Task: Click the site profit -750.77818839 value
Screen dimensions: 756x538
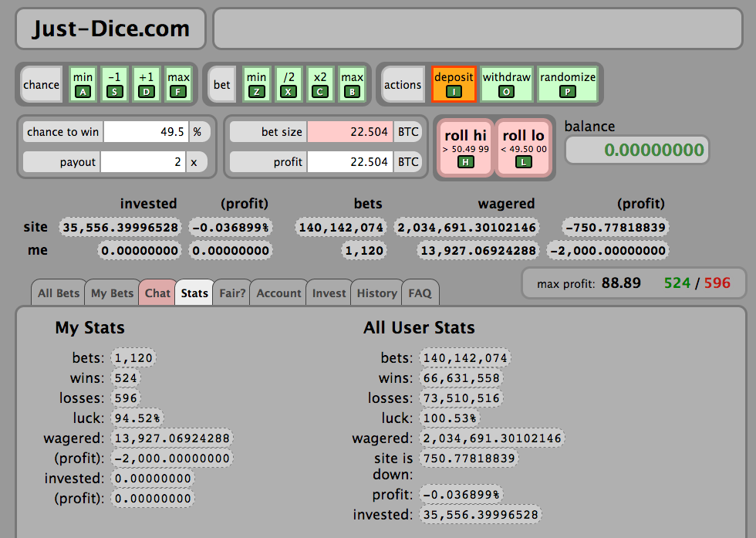Action: pyautogui.click(x=616, y=227)
